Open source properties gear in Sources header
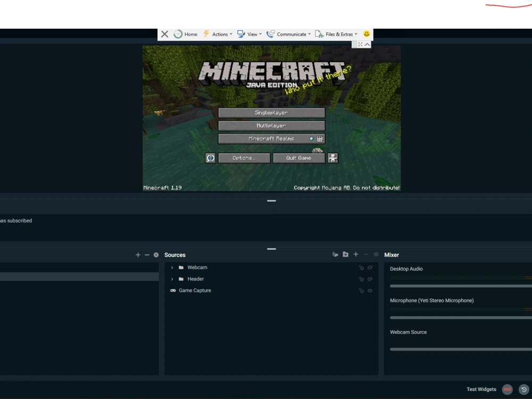 (376, 254)
